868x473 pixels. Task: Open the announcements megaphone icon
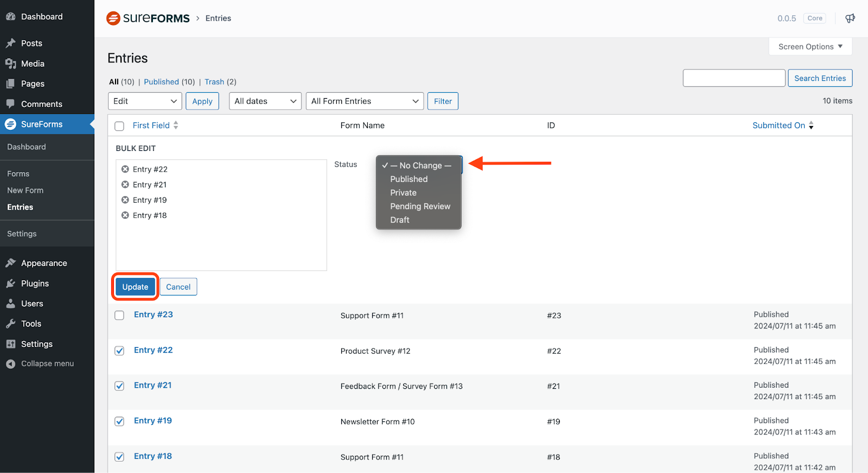click(x=850, y=18)
